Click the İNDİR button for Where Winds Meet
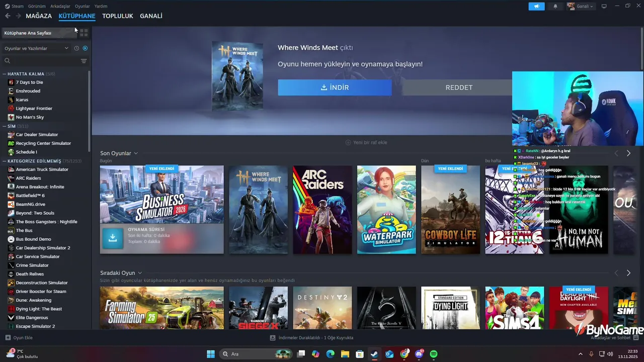 [335, 87]
